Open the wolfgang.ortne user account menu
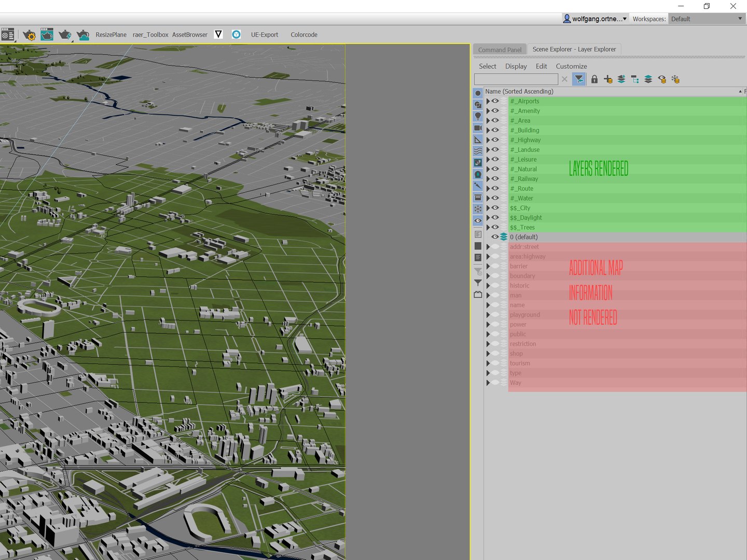 coord(596,19)
